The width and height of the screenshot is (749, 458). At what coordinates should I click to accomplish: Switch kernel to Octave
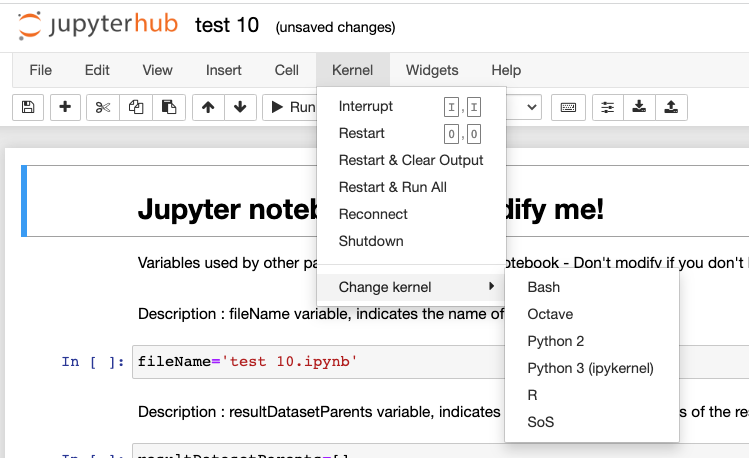(x=592, y=314)
